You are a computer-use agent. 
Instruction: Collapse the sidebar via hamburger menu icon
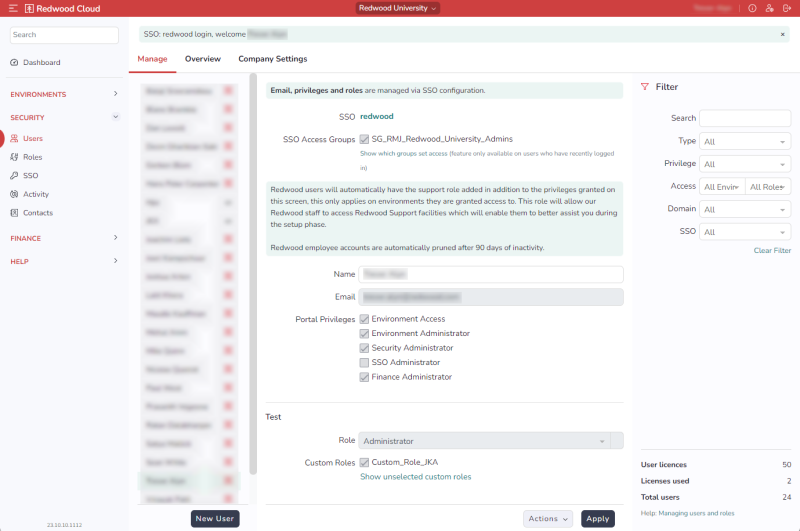(x=13, y=8)
